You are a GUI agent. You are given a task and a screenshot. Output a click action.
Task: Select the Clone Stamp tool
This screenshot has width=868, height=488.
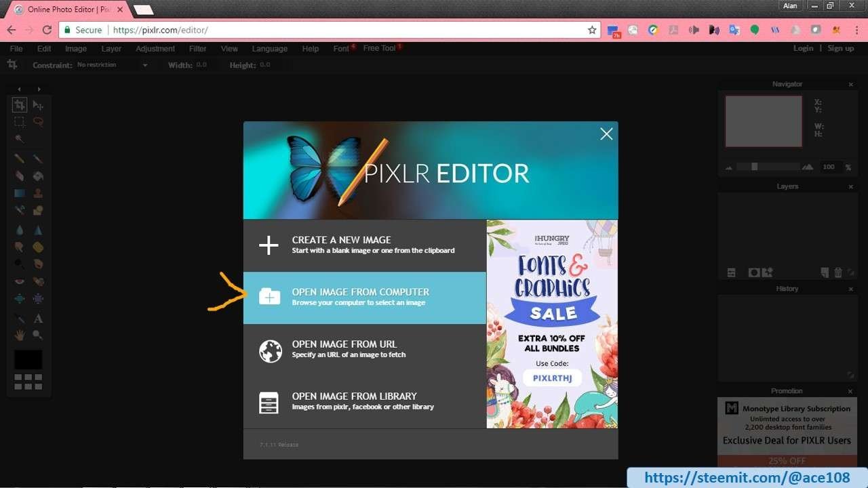click(x=38, y=193)
